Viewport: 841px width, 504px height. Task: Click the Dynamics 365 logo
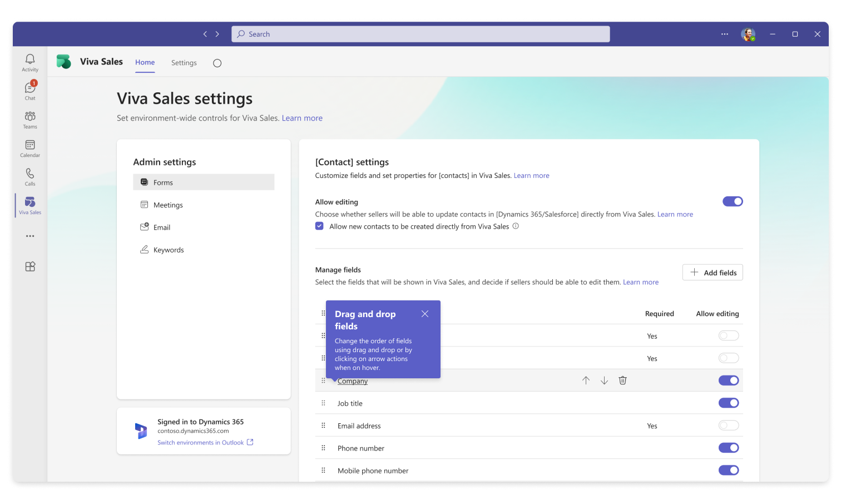[x=141, y=431]
